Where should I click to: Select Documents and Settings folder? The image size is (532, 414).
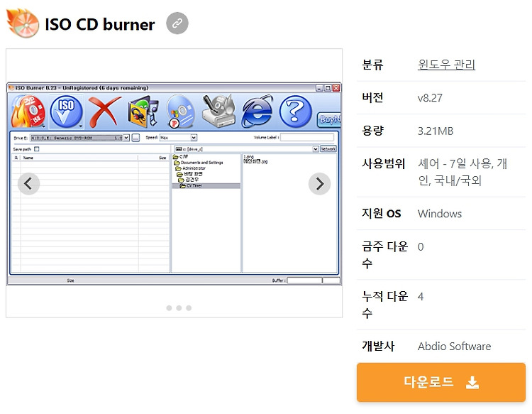(x=199, y=163)
